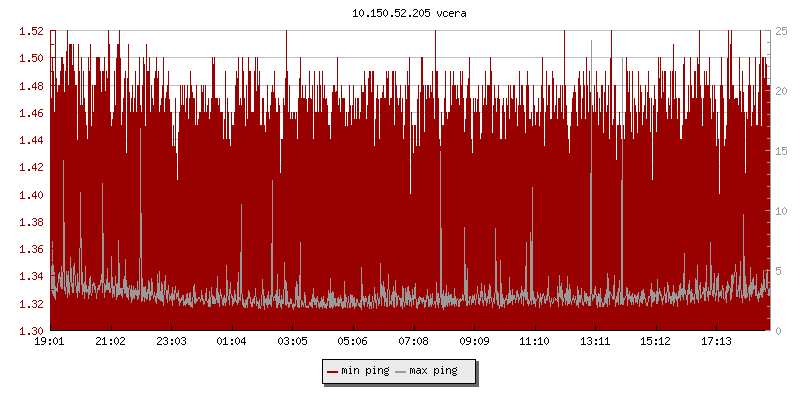Click the 25 right axis value
This screenshot has width=800, height=400.
coord(779,31)
